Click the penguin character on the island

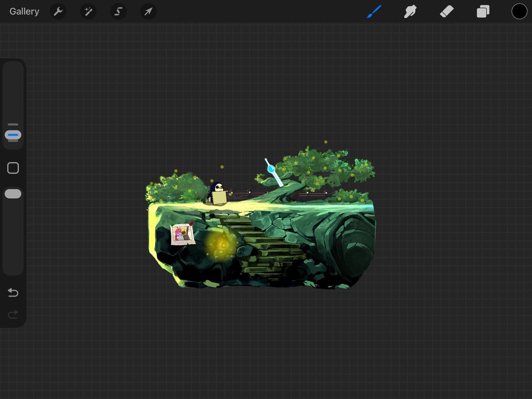(217, 193)
